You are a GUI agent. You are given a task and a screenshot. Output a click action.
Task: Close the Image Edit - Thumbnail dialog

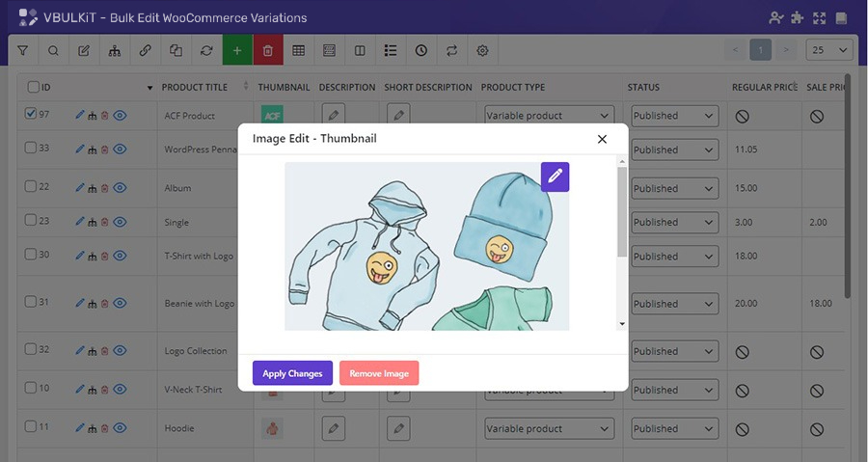tap(602, 139)
